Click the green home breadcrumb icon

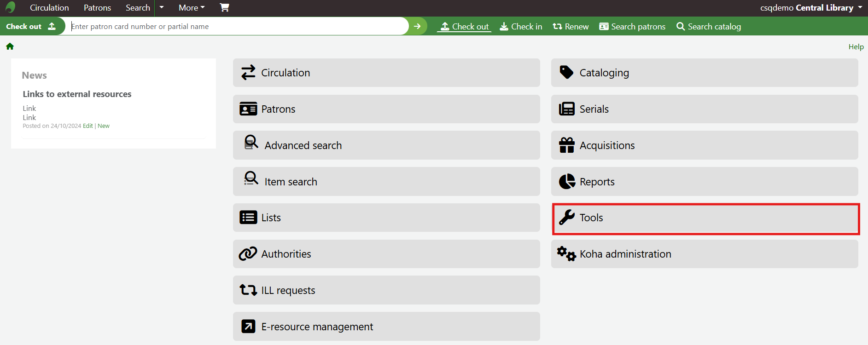click(x=10, y=46)
